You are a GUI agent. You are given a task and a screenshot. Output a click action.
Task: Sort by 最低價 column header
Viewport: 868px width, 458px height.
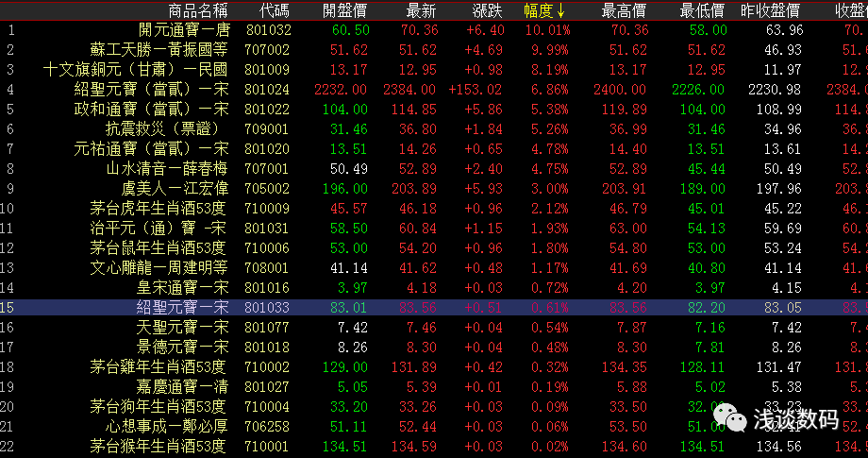703,10
